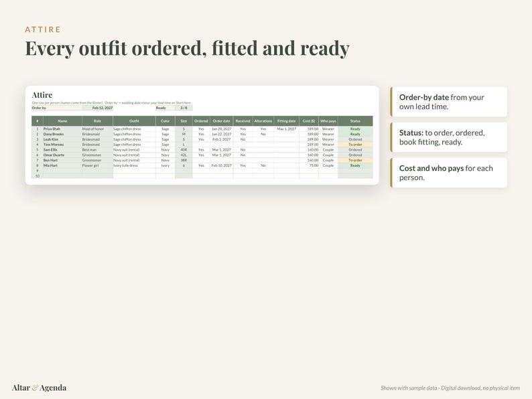Image resolution: width=532 pixels, height=399 pixels.
Task: Click the Order by label cell
Action: (x=57, y=108)
